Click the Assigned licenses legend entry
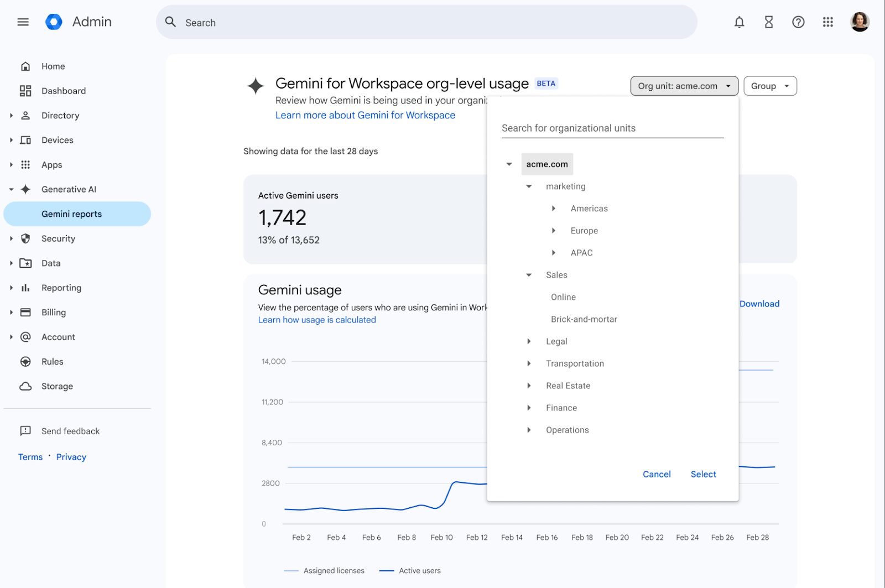Screen dimensions: 885x588 [x=324, y=571]
